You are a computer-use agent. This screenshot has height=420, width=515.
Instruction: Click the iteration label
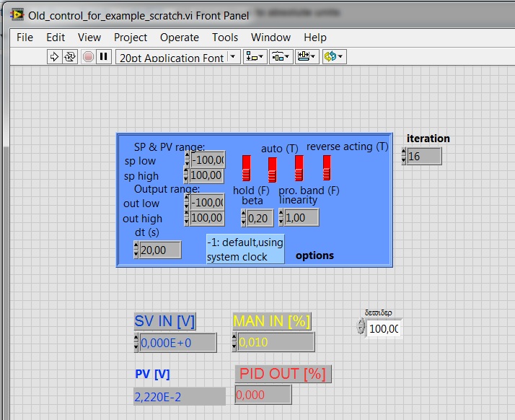pos(428,139)
